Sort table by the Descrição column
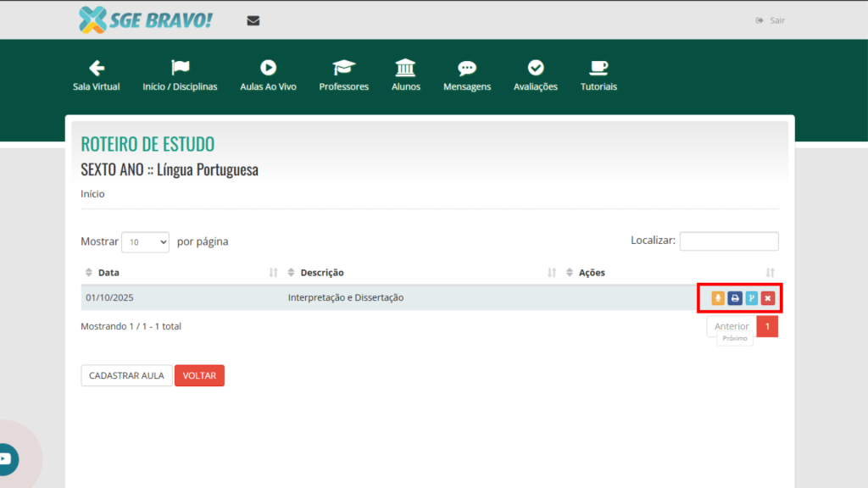Screen dimensions: 868x488 pyautogui.click(x=321, y=273)
